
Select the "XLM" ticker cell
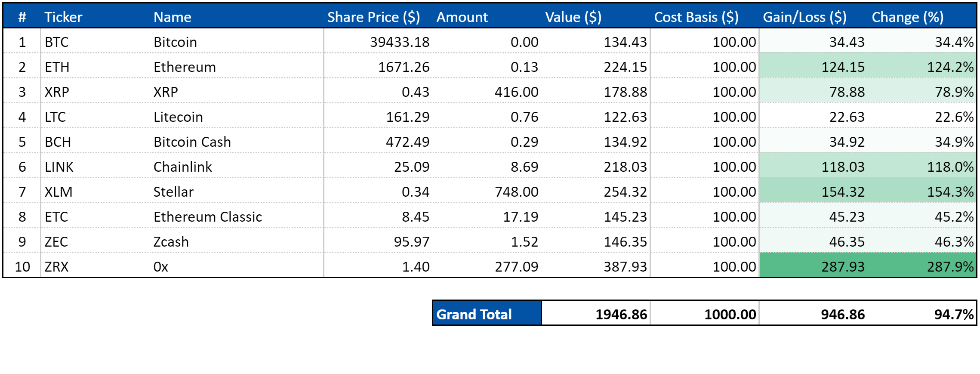[x=59, y=192]
